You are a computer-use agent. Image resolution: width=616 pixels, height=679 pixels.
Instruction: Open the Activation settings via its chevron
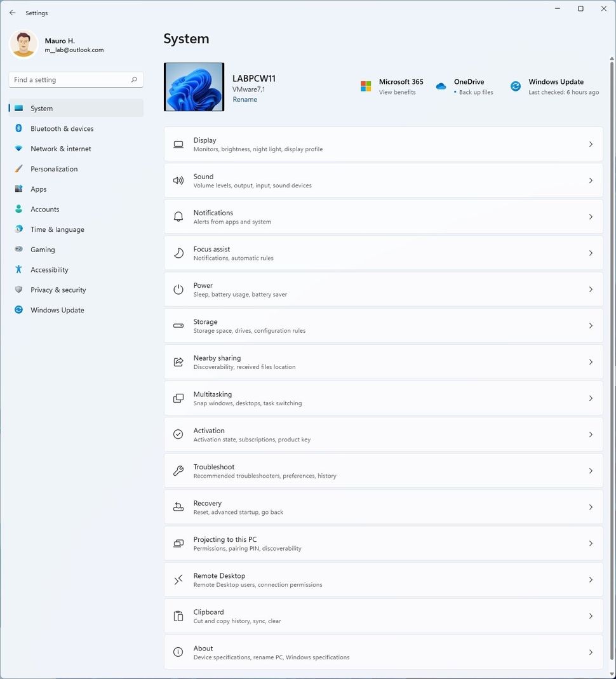point(591,434)
